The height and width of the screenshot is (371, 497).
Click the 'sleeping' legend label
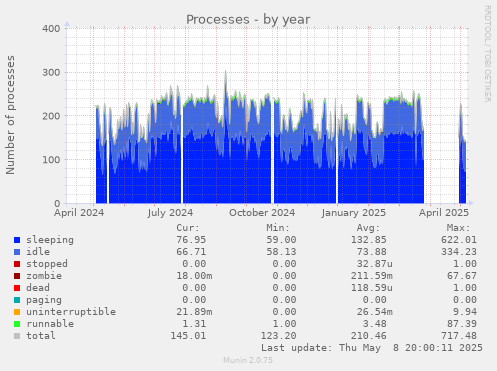50,240
